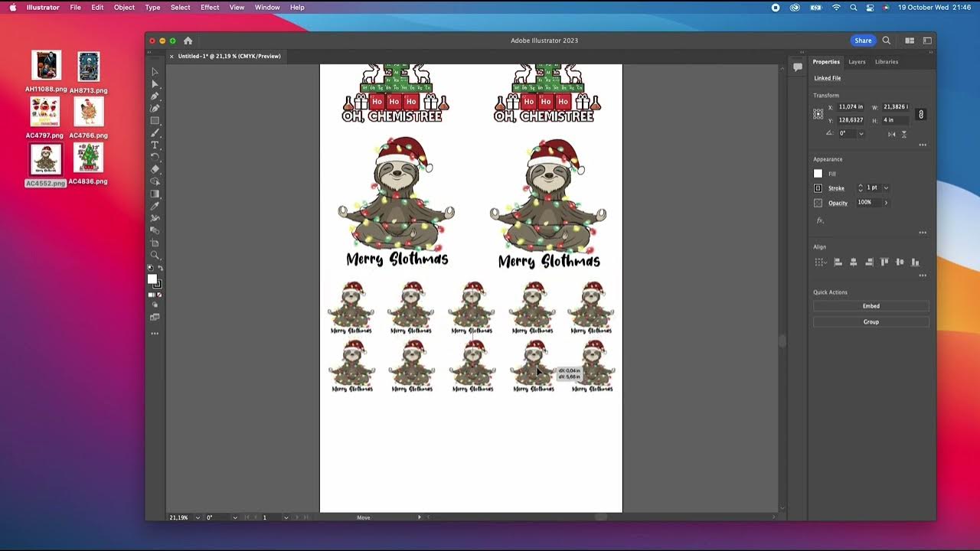The width and height of the screenshot is (980, 551).
Task: Open artboard navigation dropdown
Action: tap(286, 517)
